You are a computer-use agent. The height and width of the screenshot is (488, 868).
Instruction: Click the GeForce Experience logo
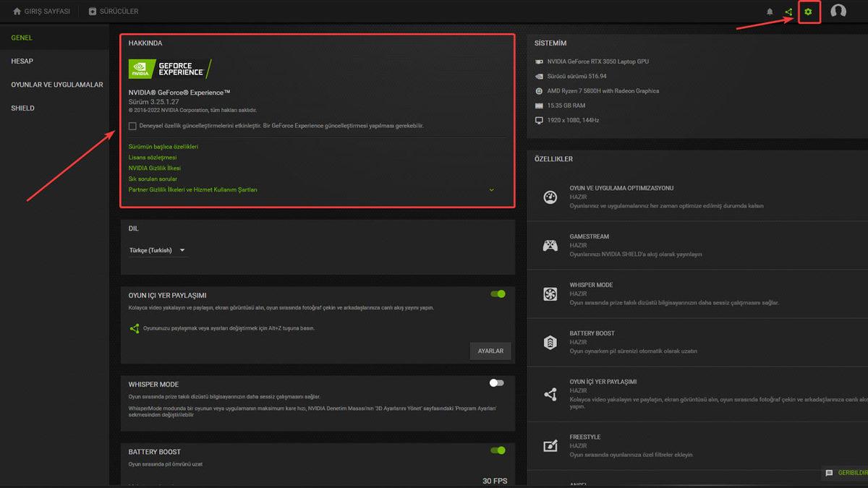pos(170,69)
